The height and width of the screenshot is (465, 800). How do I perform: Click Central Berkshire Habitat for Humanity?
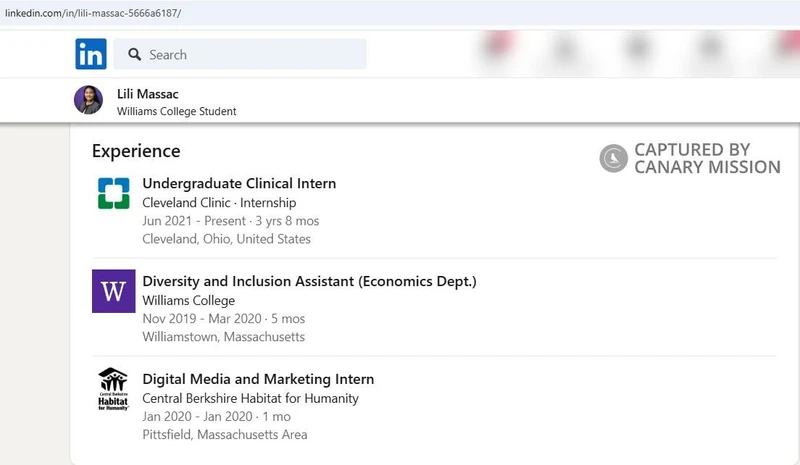click(251, 398)
